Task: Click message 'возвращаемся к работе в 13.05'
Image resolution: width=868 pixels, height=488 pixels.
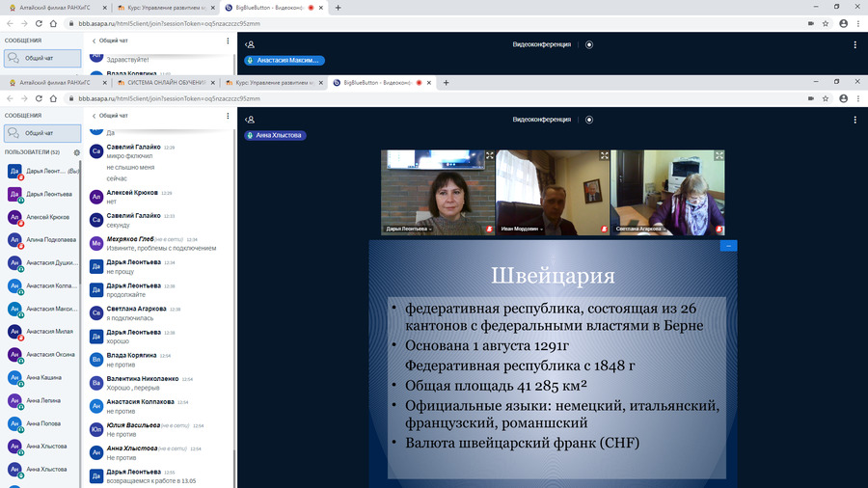Action: point(151,481)
